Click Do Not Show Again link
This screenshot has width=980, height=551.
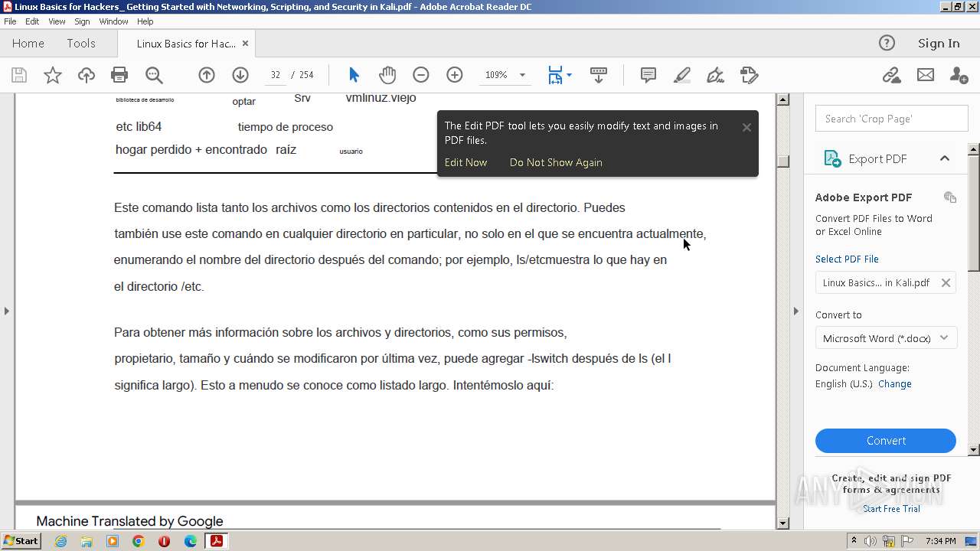click(556, 162)
